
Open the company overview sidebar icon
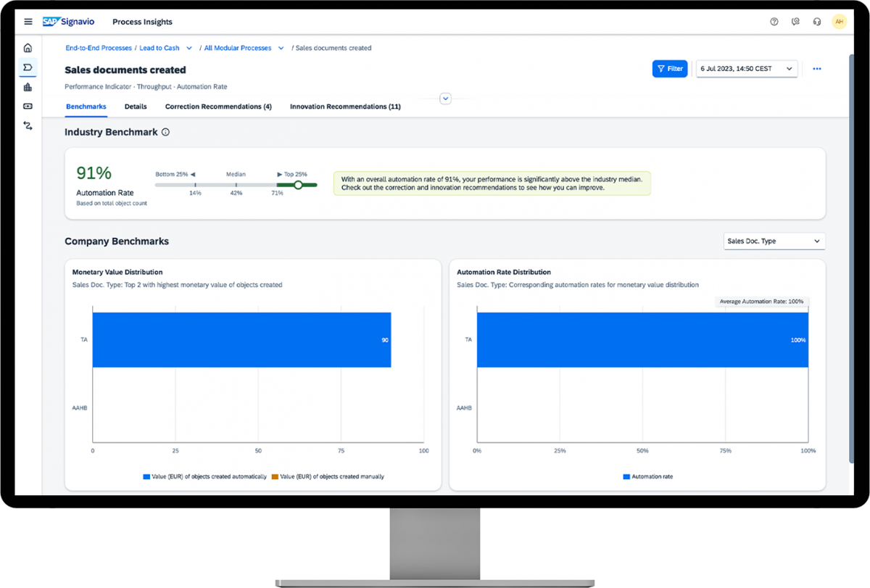pyautogui.click(x=28, y=86)
